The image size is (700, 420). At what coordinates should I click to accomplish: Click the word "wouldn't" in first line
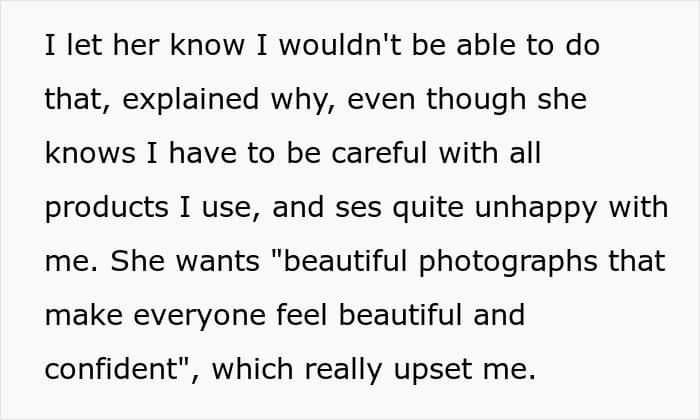pyautogui.click(x=340, y=45)
